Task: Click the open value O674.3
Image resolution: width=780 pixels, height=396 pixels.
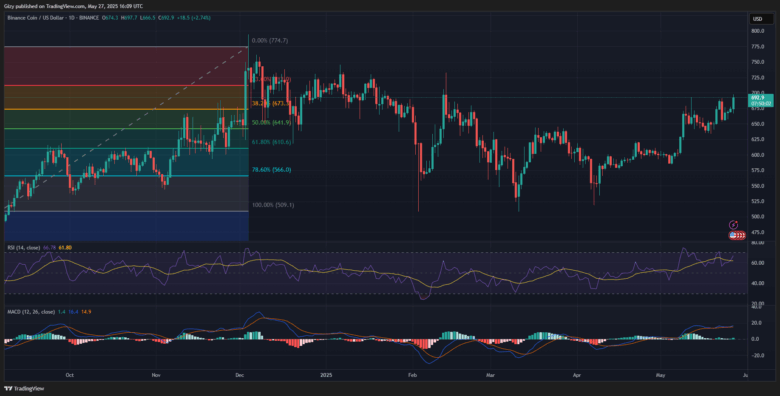Action: (x=109, y=17)
